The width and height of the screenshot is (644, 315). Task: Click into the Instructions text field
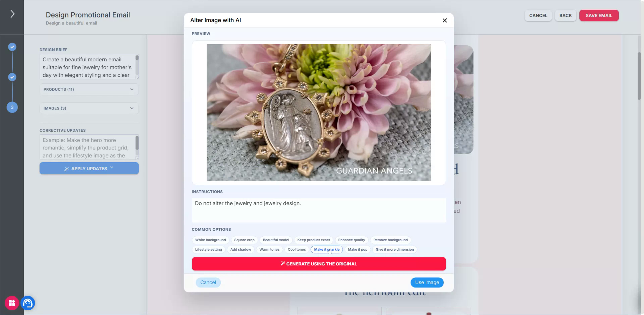[319, 210]
